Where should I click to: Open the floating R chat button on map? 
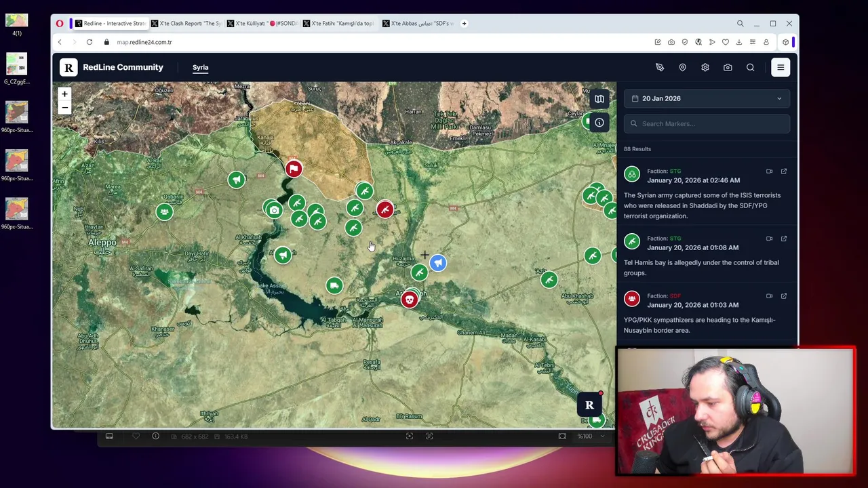(589, 405)
